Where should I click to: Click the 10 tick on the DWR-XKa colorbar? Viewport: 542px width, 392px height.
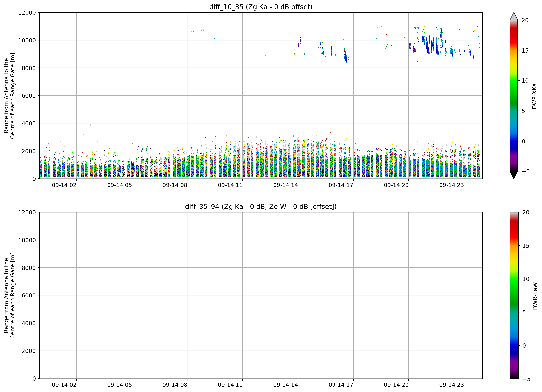click(x=525, y=81)
